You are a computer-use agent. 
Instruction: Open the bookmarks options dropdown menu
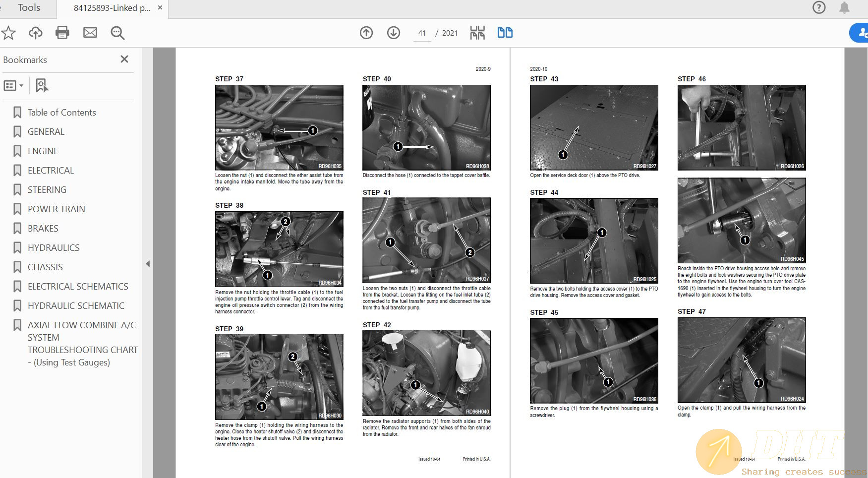point(13,86)
